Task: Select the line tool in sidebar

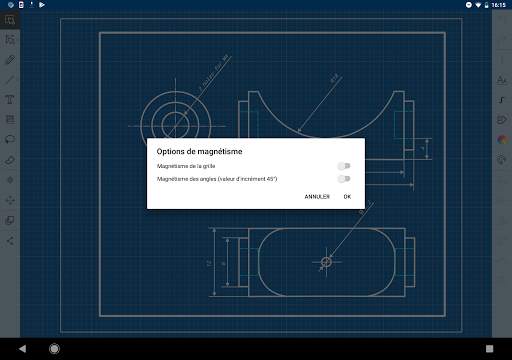Action: point(10,80)
